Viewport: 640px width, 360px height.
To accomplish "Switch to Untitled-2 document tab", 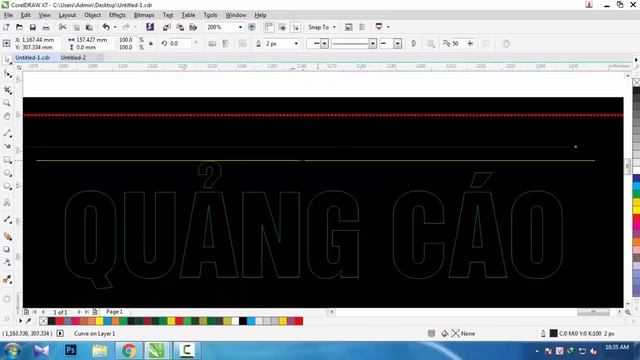I will [73, 58].
